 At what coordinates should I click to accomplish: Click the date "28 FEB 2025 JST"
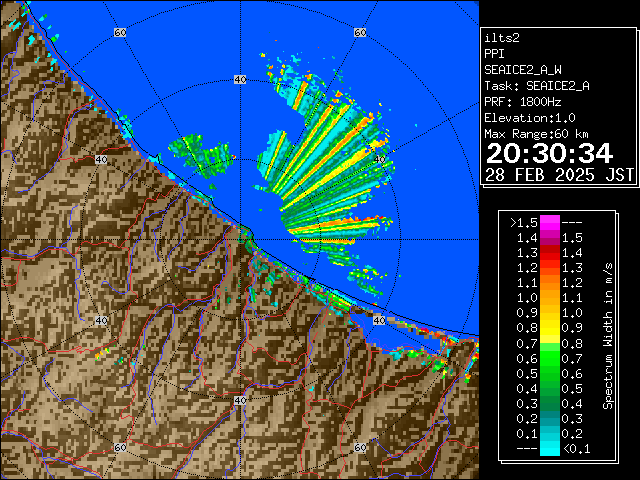coord(559,175)
